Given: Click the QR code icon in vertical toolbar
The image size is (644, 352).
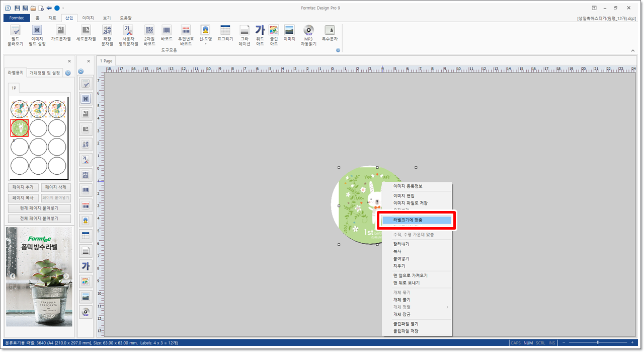Looking at the screenshot, I should tap(86, 175).
